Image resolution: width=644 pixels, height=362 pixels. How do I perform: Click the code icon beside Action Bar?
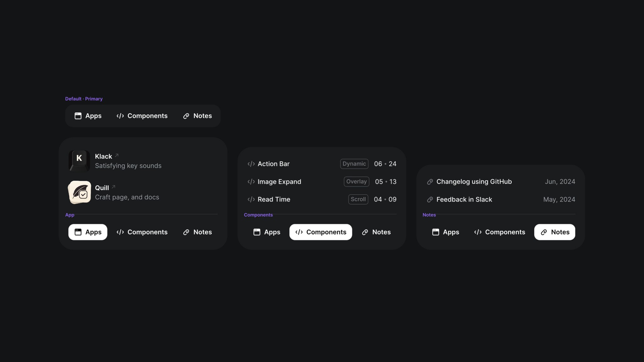(251, 164)
